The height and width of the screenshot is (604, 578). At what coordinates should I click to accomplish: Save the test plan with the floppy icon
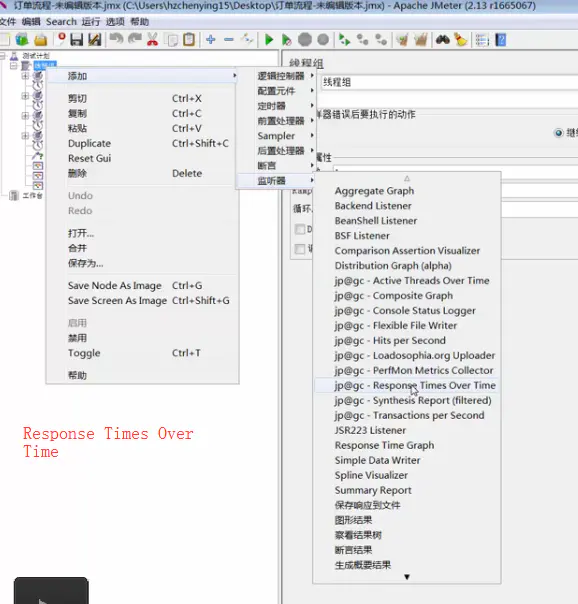pyautogui.click(x=77, y=40)
